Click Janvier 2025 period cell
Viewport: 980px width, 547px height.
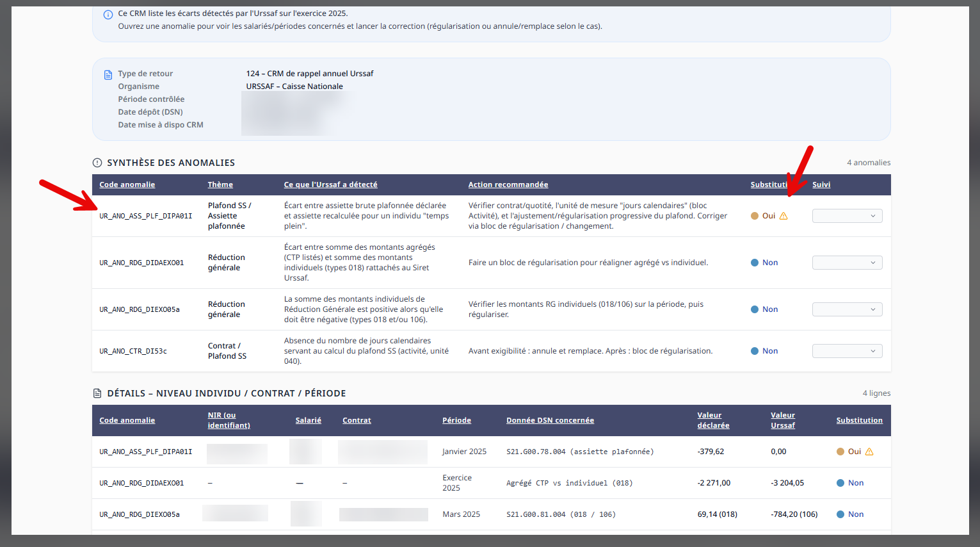pyautogui.click(x=464, y=452)
